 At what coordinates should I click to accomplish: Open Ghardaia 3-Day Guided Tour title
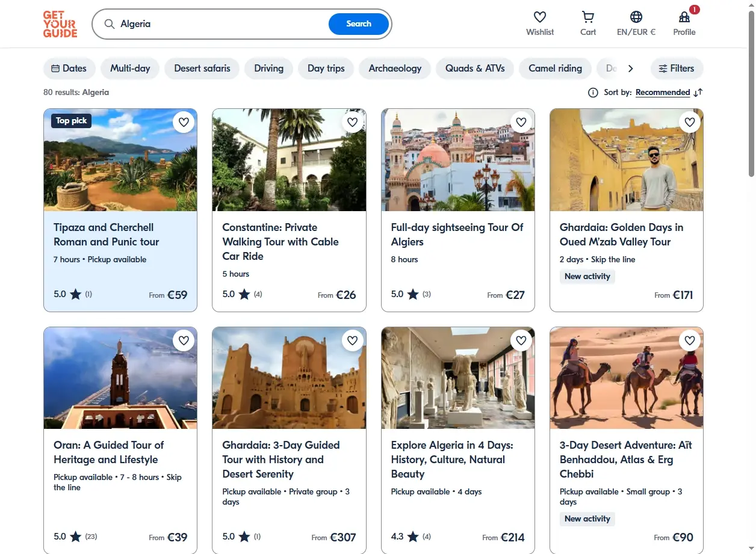[281, 460]
